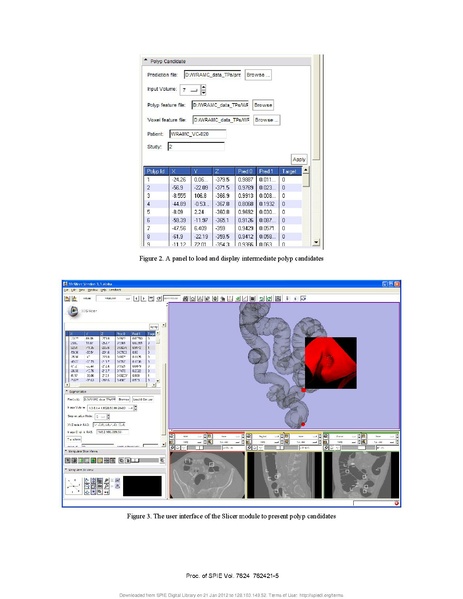463x599 pixels.
Task: Select the cell with Z value -371.5
Action: click(x=223, y=188)
